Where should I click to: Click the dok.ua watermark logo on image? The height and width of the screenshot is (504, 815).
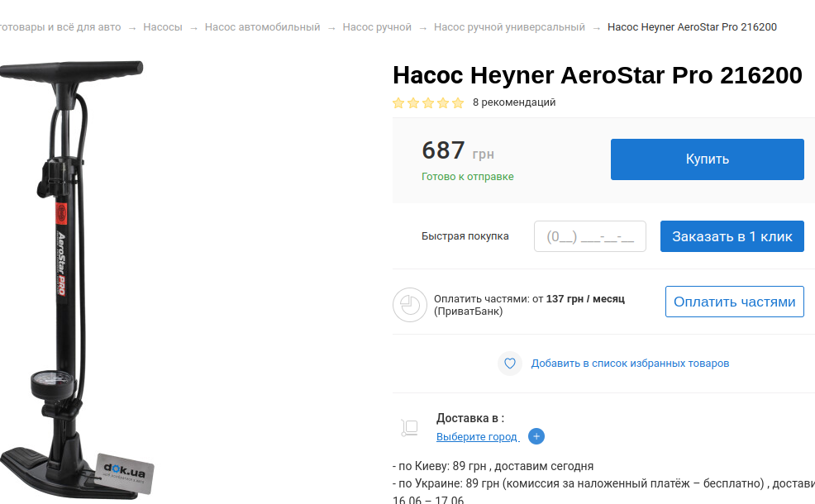[x=125, y=471]
